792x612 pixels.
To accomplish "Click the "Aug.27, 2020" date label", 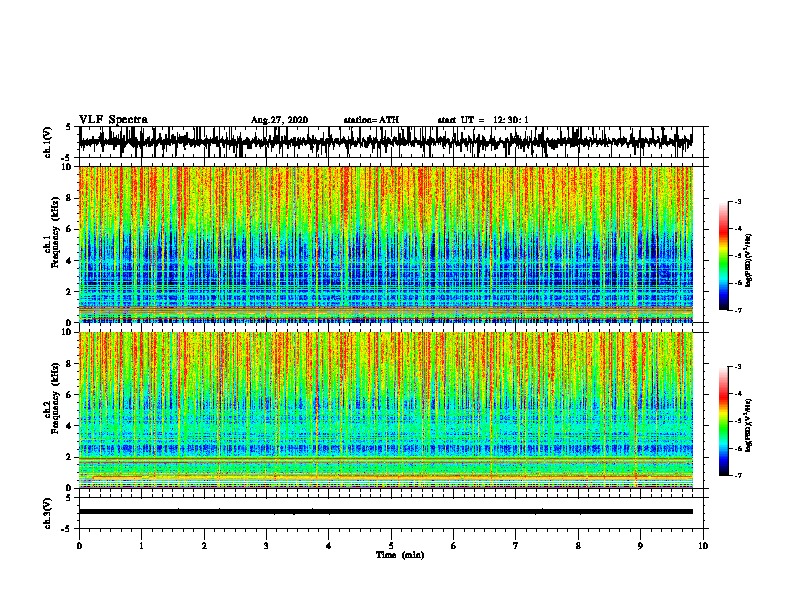I will pyautogui.click(x=279, y=120).
